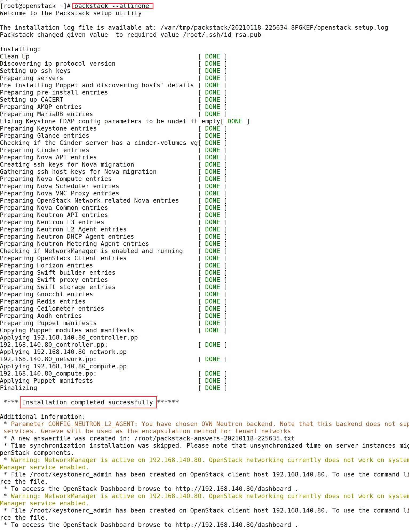Image resolution: width=409 pixels, height=532 pixels.
Task: Click the '[root@openstack ~]#' shell prompt
Action: [x=35, y=6]
